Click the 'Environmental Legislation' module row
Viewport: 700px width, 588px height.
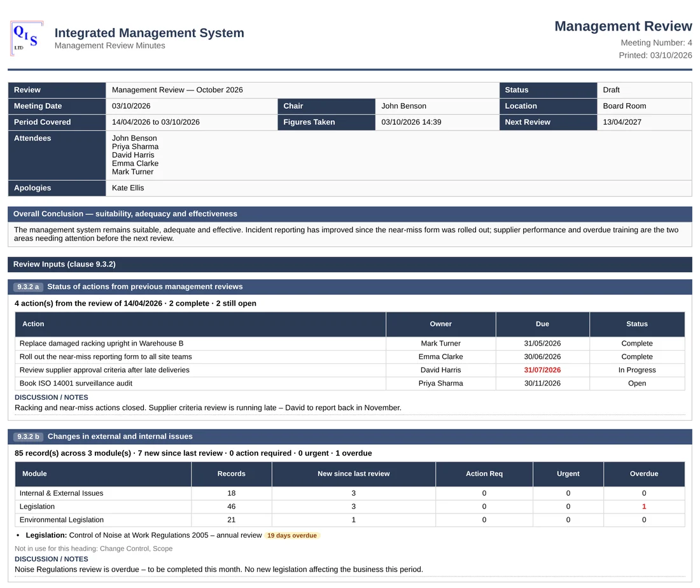pyautogui.click(x=349, y=520)
